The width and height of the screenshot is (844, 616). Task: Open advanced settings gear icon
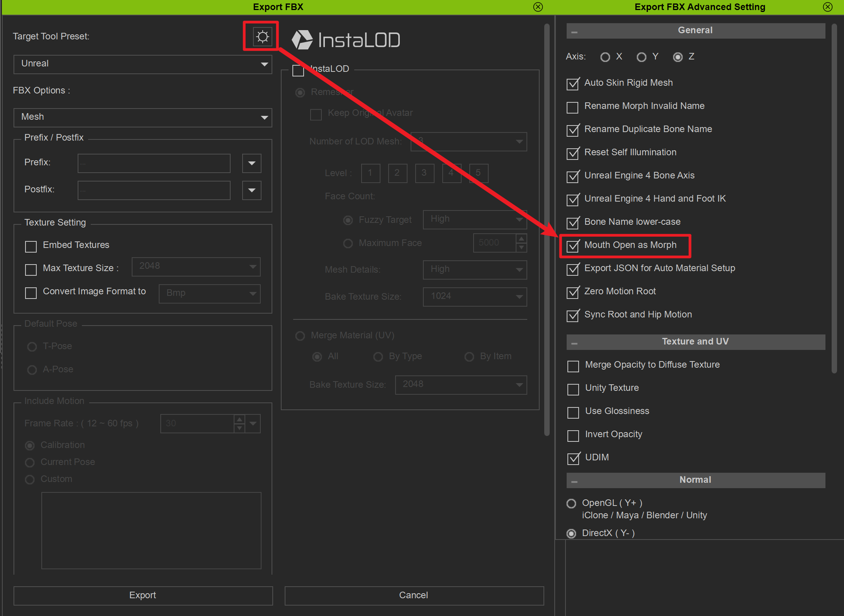click(262, 37)
